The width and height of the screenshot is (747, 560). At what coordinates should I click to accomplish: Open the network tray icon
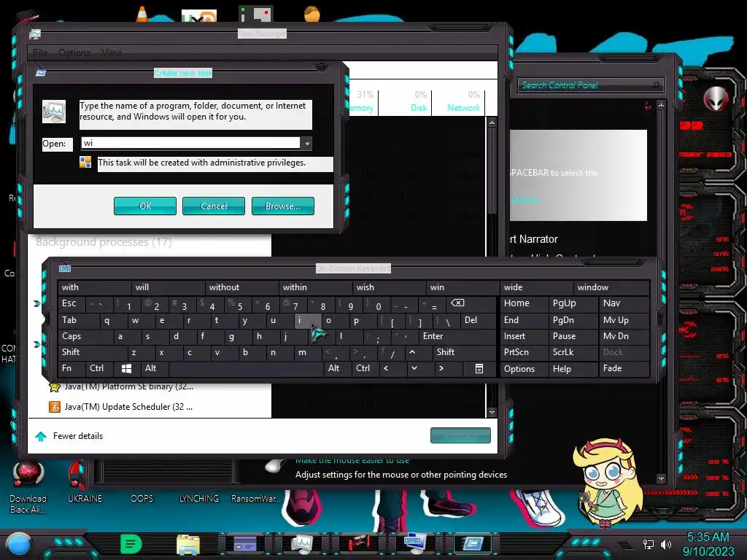tap(648, 544)
